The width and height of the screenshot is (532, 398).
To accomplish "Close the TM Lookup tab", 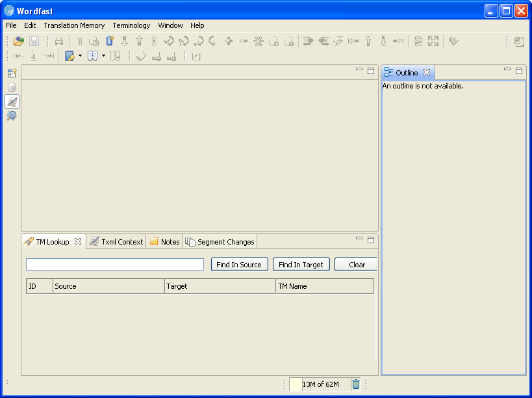I will (78, 241).
